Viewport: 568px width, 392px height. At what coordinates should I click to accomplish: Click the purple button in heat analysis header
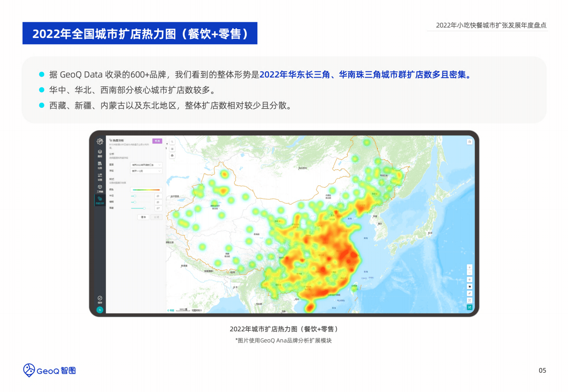click(x=157, y=141)
